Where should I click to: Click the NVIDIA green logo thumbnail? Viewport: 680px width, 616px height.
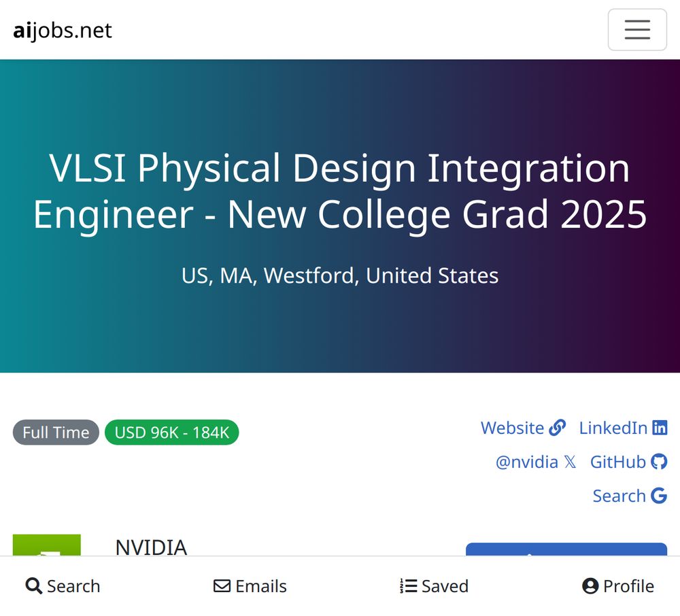[47, 545]
